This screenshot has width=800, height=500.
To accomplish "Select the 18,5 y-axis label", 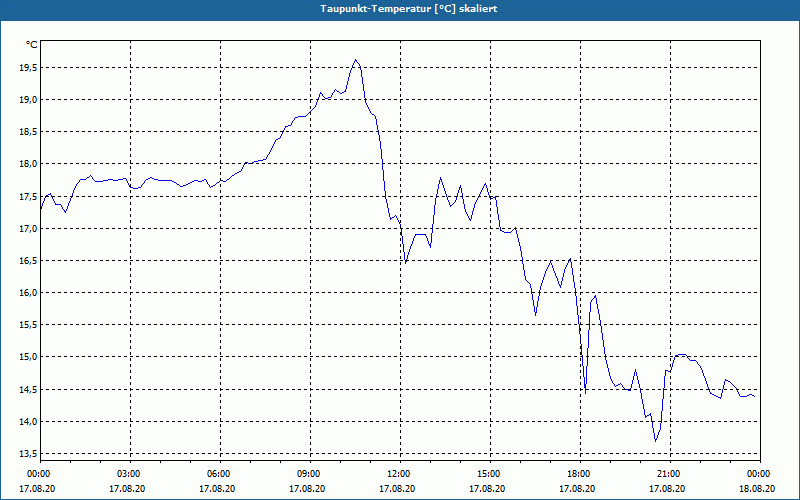I will [29, 132].
